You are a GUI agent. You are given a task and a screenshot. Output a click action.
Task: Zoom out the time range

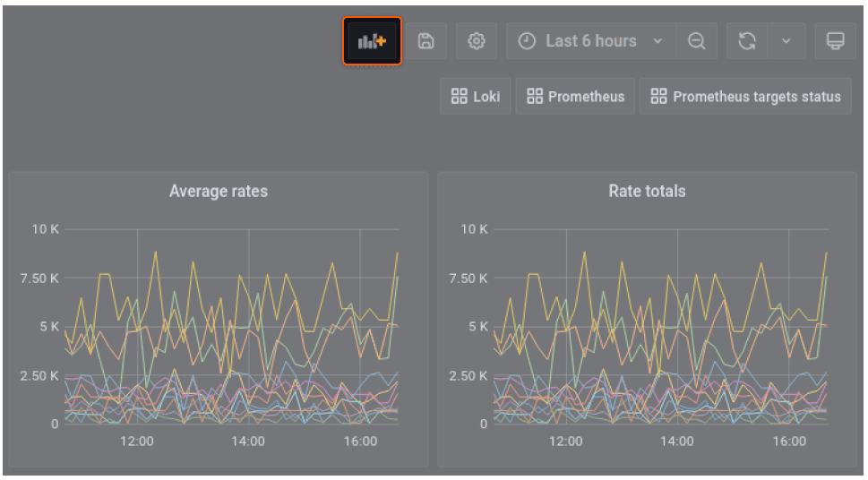(696, 41)
